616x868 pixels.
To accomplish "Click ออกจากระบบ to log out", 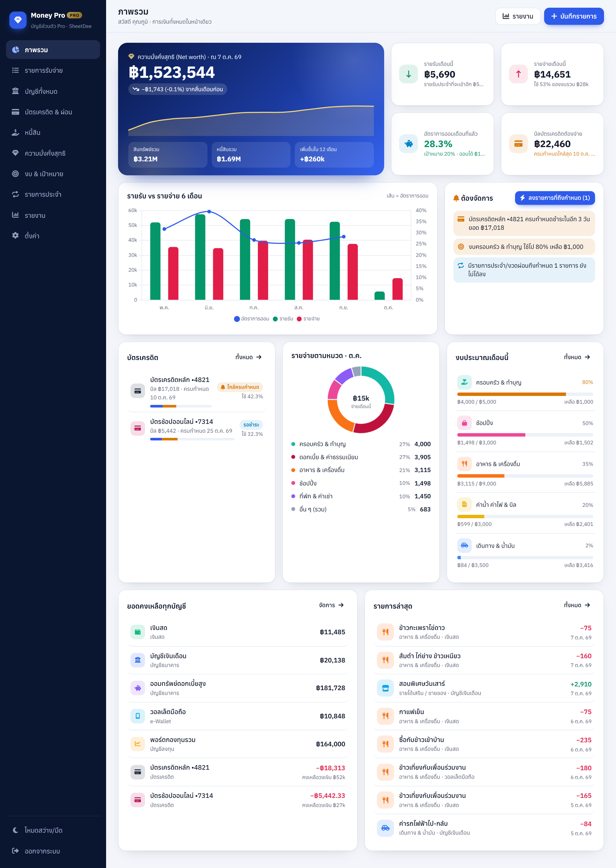I will [53, 851].
